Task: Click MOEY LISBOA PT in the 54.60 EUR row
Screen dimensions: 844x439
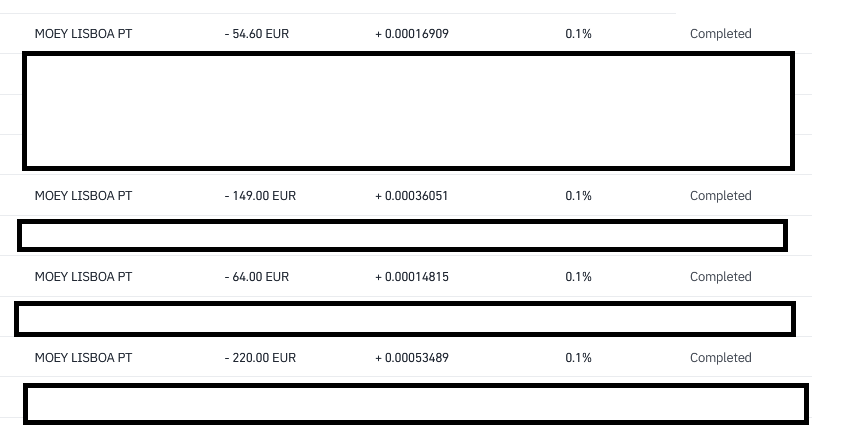Action: (83, 34)
